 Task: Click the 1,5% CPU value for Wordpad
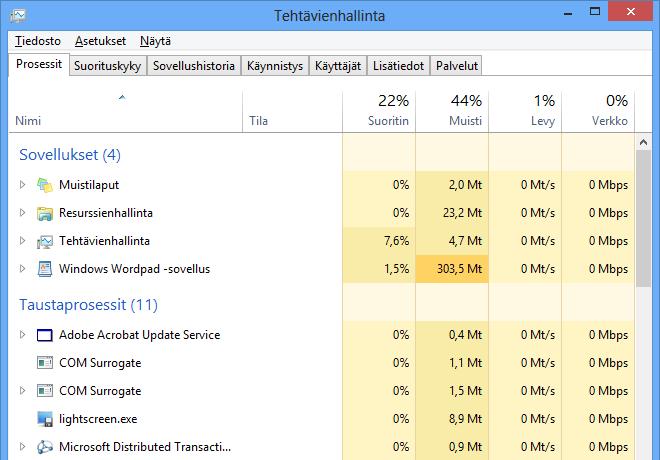click(x=397, y=269)
